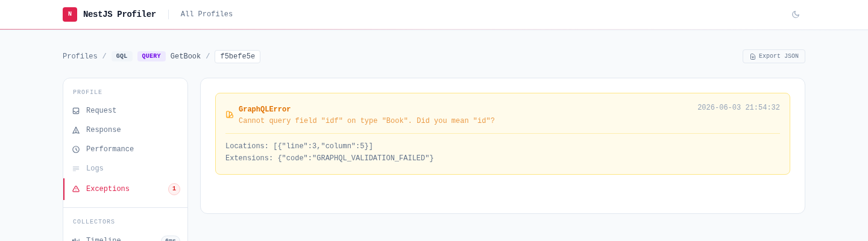Click the Logs lines icon
The height and width of the screenshot is (241, 868).
76,169
